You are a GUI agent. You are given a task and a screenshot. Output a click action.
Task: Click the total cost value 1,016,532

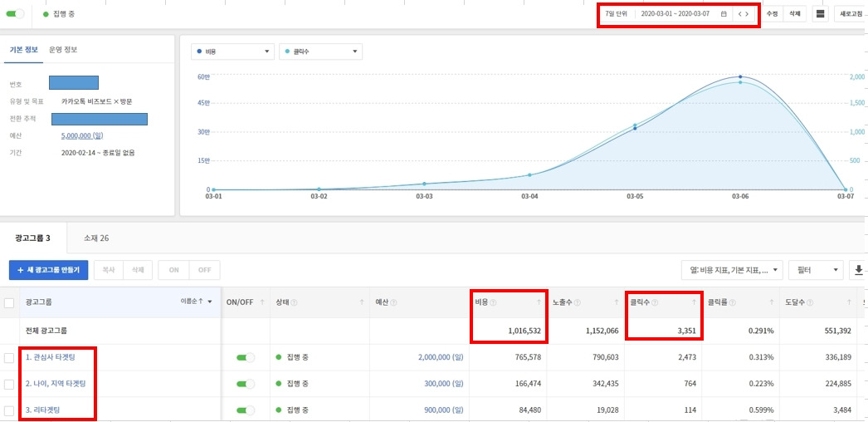point(524,331)
